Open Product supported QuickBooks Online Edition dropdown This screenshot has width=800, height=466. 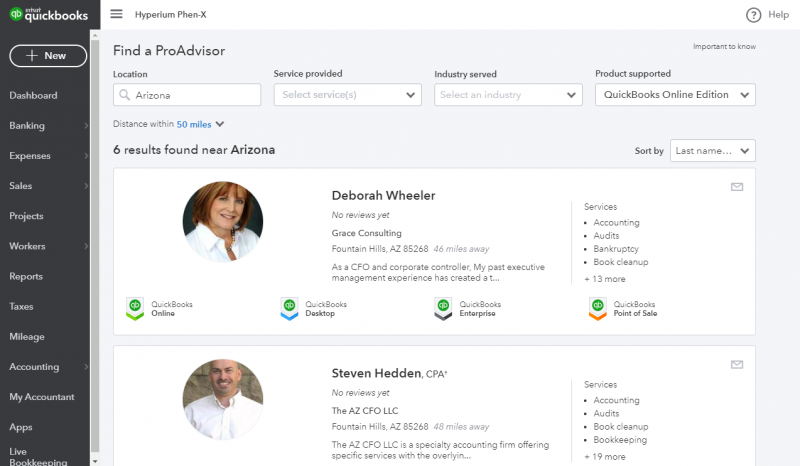[x=675, y=95]
